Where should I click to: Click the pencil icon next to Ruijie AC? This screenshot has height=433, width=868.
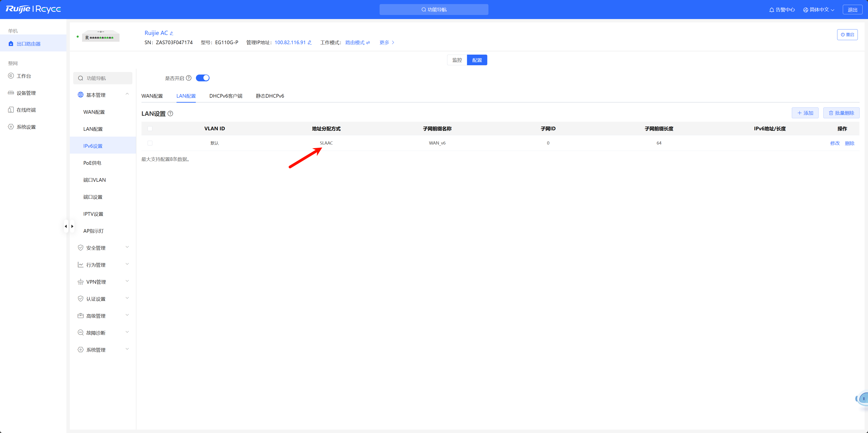[171, 33]
